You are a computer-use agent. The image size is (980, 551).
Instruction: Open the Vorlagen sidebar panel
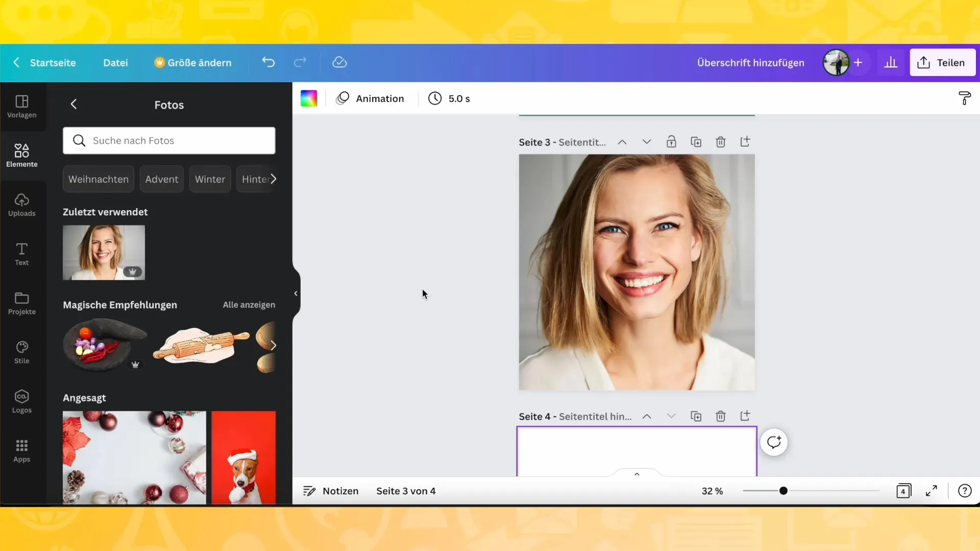22,107
